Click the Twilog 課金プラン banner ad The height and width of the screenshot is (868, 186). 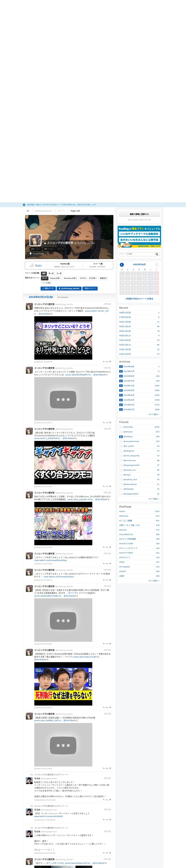(x=139, y=237)
